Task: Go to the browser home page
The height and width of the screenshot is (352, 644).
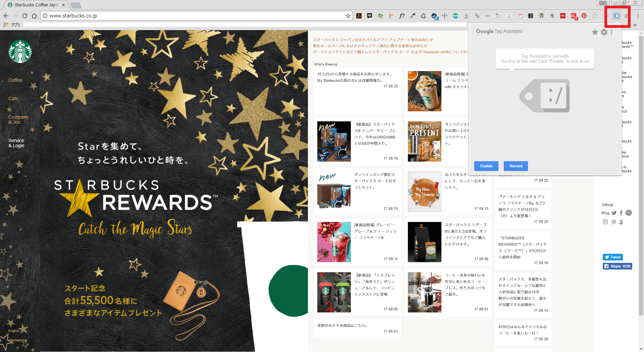Action: 34,16
